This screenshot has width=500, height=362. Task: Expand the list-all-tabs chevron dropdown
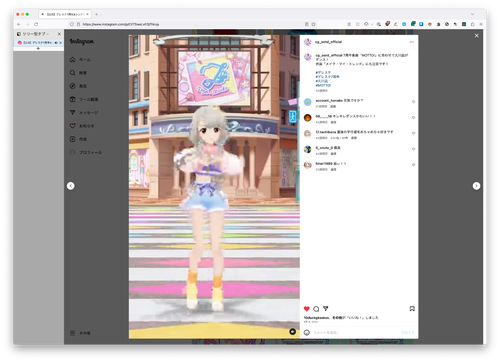point(472,14)
